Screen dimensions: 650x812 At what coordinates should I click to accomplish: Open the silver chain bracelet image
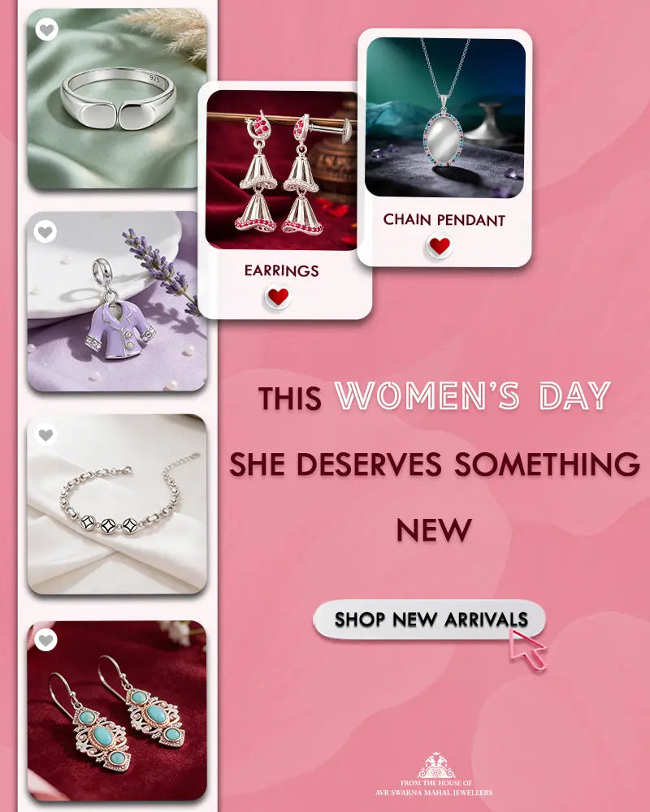(117, 504)
